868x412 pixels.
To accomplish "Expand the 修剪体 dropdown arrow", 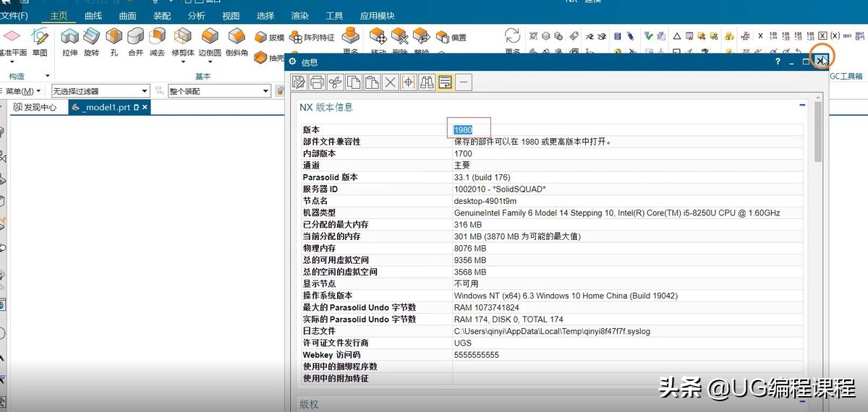I will pyautogui.click(x=182, y=62).
